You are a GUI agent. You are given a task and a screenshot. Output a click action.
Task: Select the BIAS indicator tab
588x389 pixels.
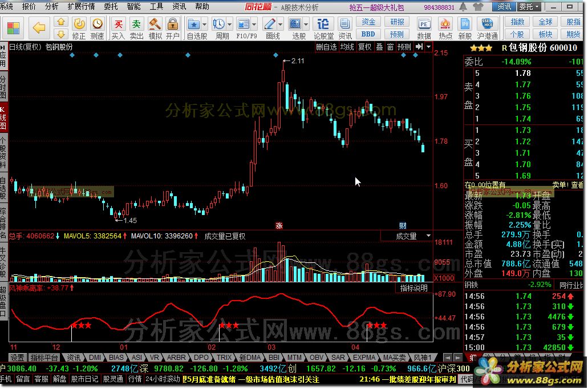(x=116, y=358)
